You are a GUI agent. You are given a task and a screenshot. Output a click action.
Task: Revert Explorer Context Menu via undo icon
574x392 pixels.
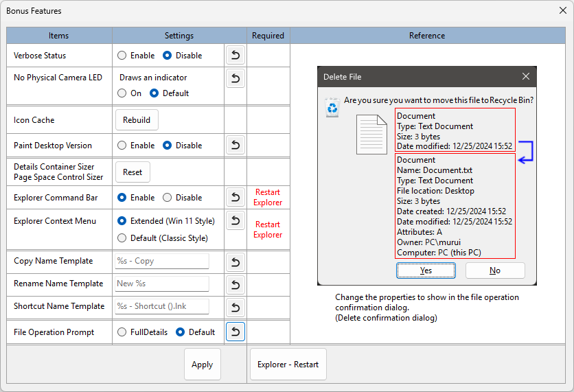coord(236,220)
